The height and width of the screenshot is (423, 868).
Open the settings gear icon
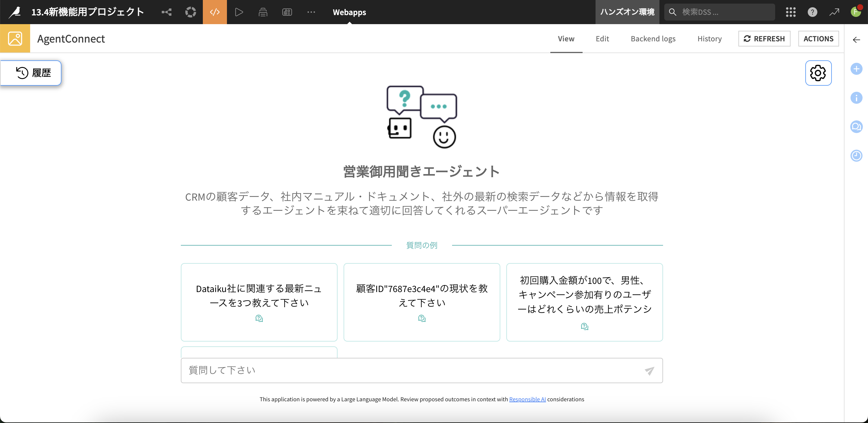[x=818, y=73]
